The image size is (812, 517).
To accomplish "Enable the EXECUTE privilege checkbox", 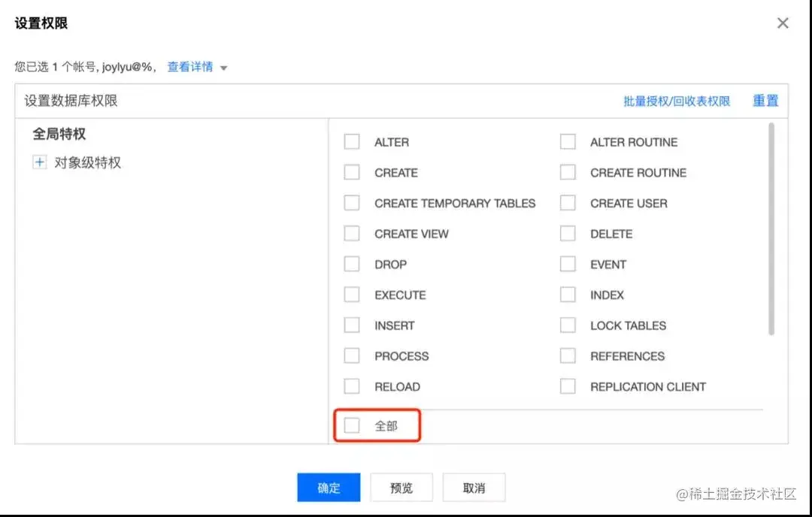I will [x=352, y=295].
